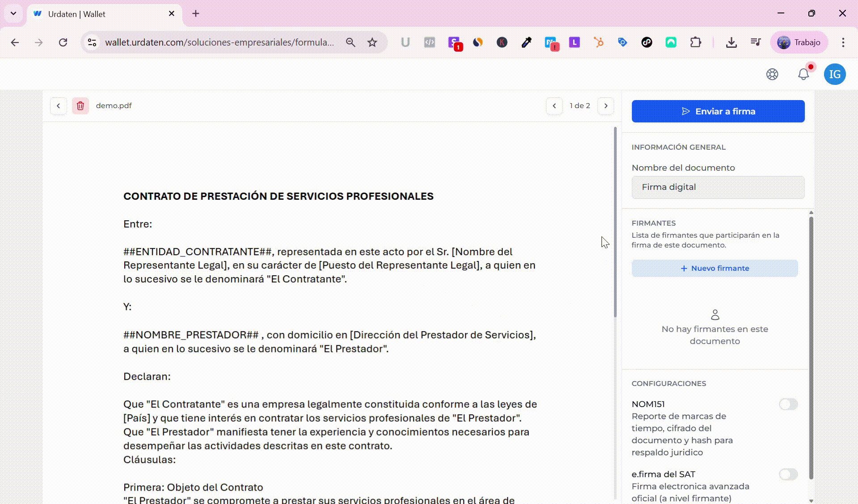The image size is (858, 504).
Task: Open the notifications bell
Action: pyautogui.click(x=803, y=74)
